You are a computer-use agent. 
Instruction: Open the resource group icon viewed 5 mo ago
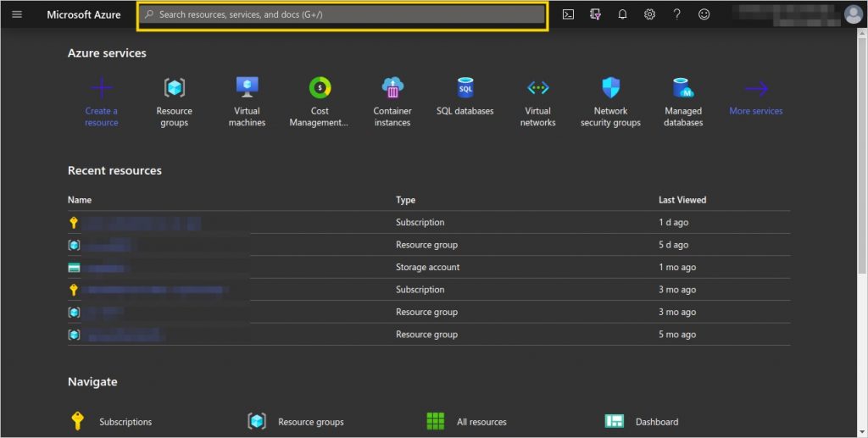click(74, 335)
